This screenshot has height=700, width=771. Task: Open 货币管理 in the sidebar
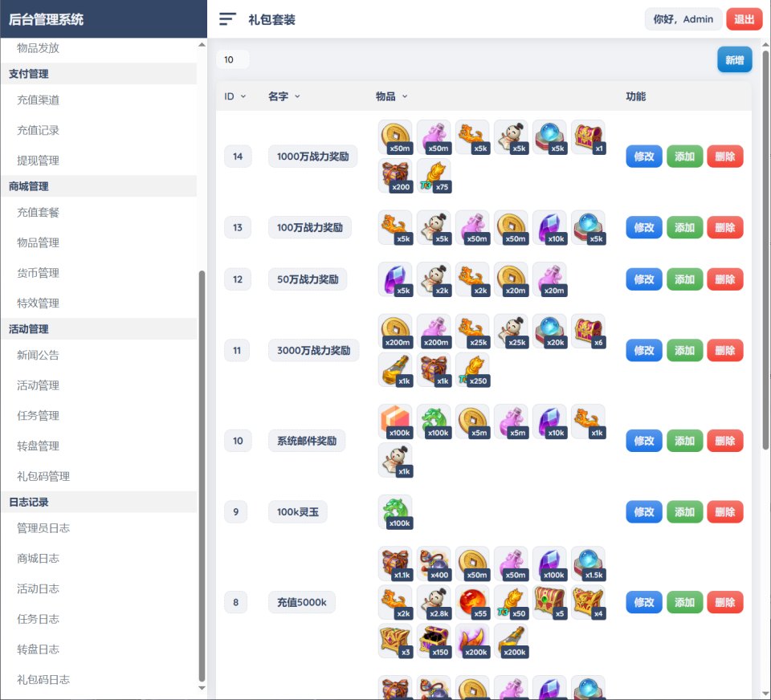click(38, 273)
